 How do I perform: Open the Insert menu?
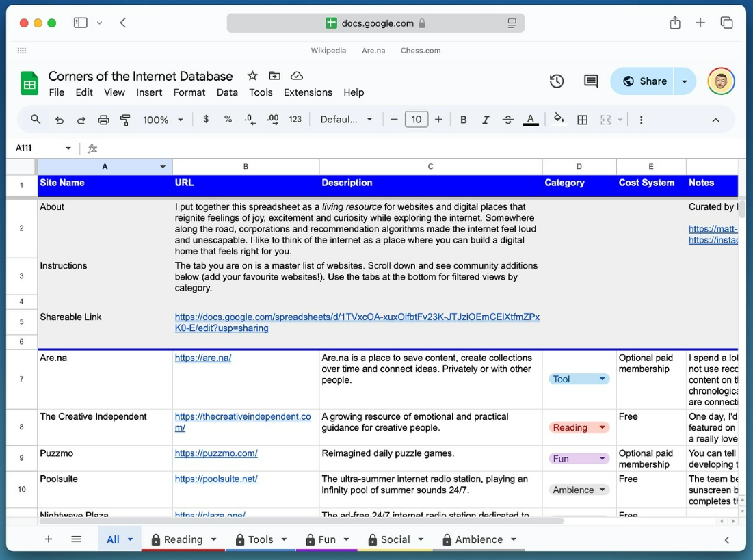click(149, 92)
